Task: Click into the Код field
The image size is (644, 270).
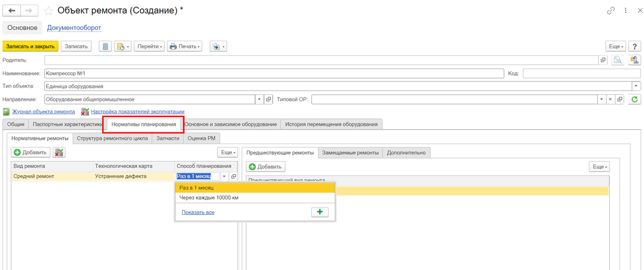Action: click(x=582, y=73)
